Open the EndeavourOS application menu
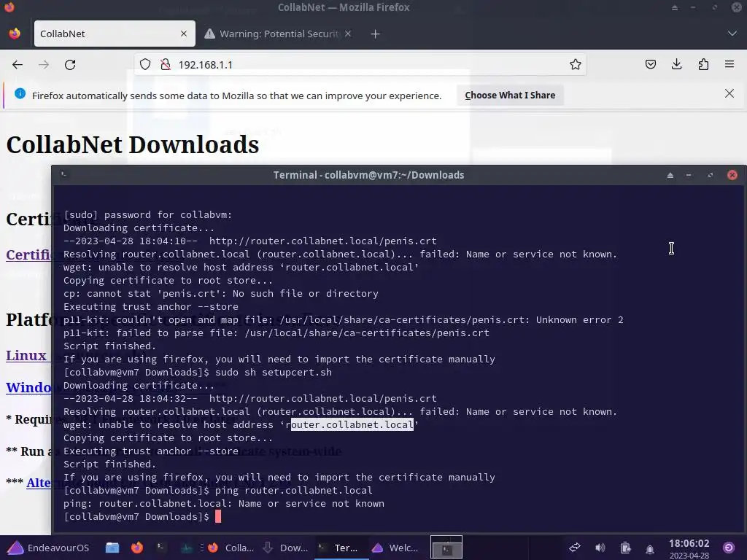This screenshot has height=560, width=747. tap(47, 548)
